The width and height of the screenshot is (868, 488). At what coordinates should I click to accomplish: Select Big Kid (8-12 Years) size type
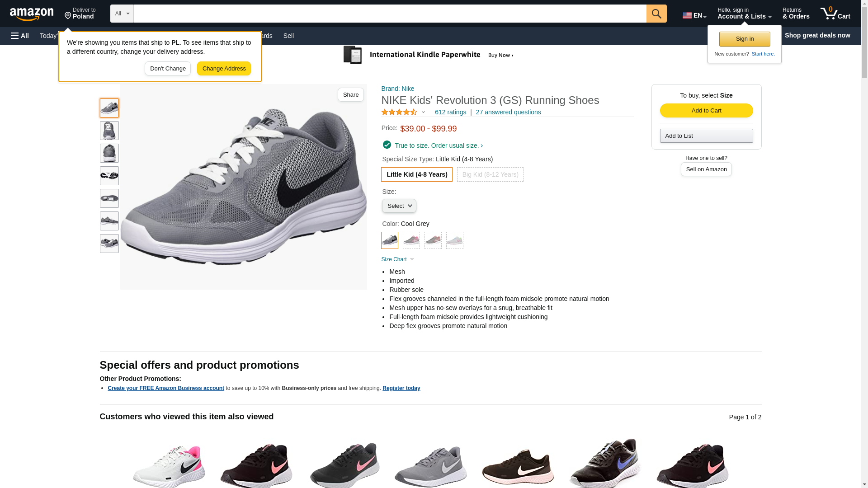490,174
